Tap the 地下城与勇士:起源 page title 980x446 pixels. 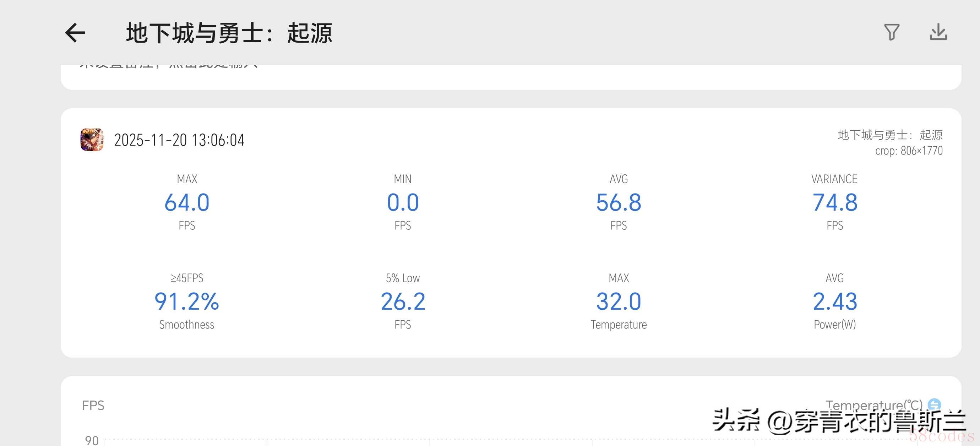pos(229,33)
